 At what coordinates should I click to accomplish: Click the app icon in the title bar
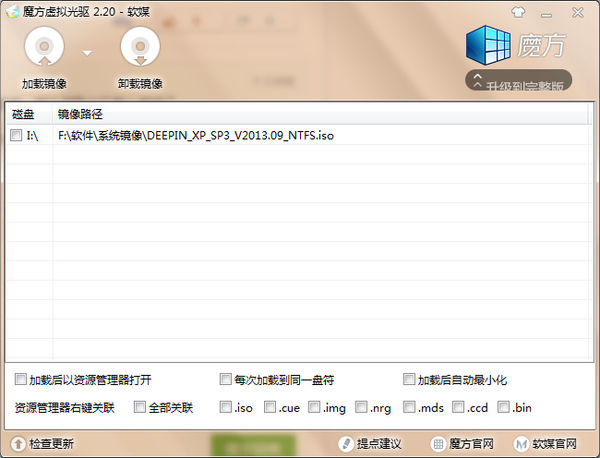click(13, 11)
